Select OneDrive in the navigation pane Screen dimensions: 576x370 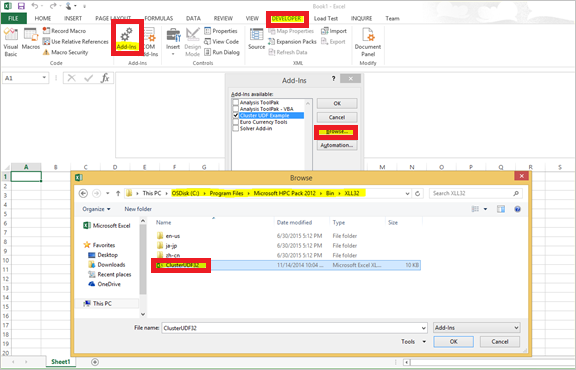[105, 284]
